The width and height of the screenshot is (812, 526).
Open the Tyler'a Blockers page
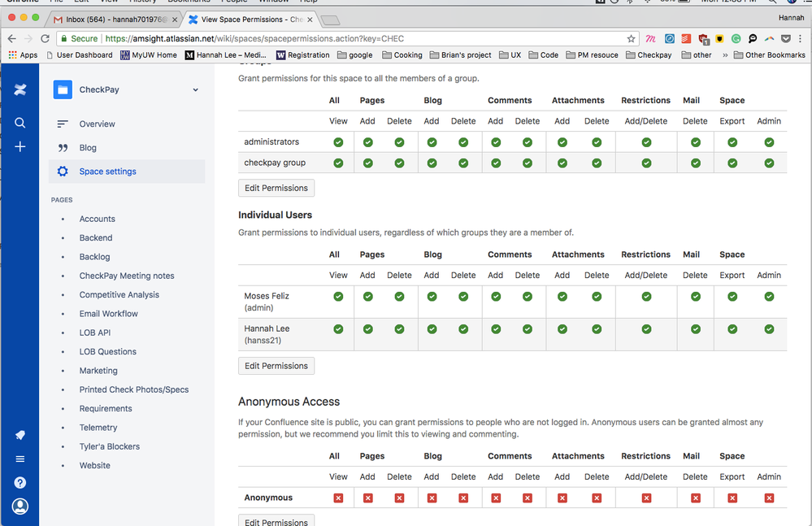tap(109, 446)
